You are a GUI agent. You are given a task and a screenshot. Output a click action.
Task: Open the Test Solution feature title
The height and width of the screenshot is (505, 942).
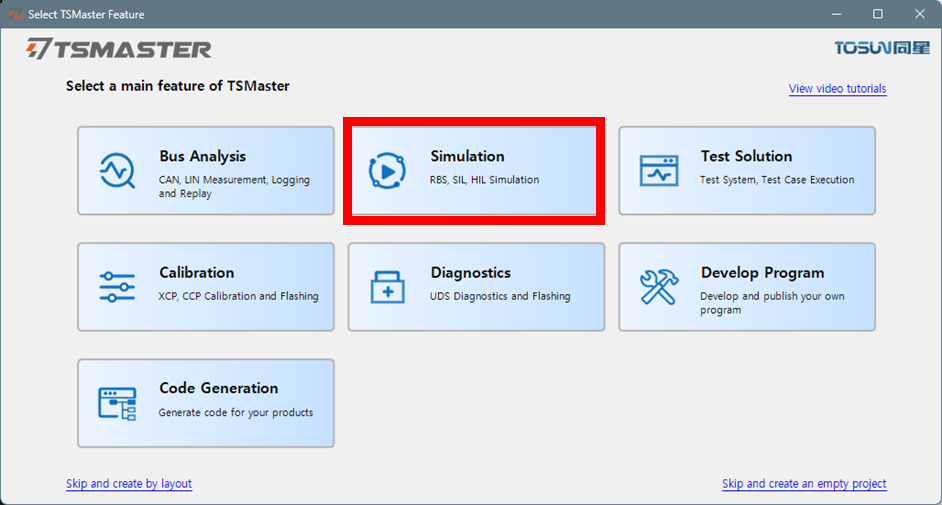(x=746, y=156)
